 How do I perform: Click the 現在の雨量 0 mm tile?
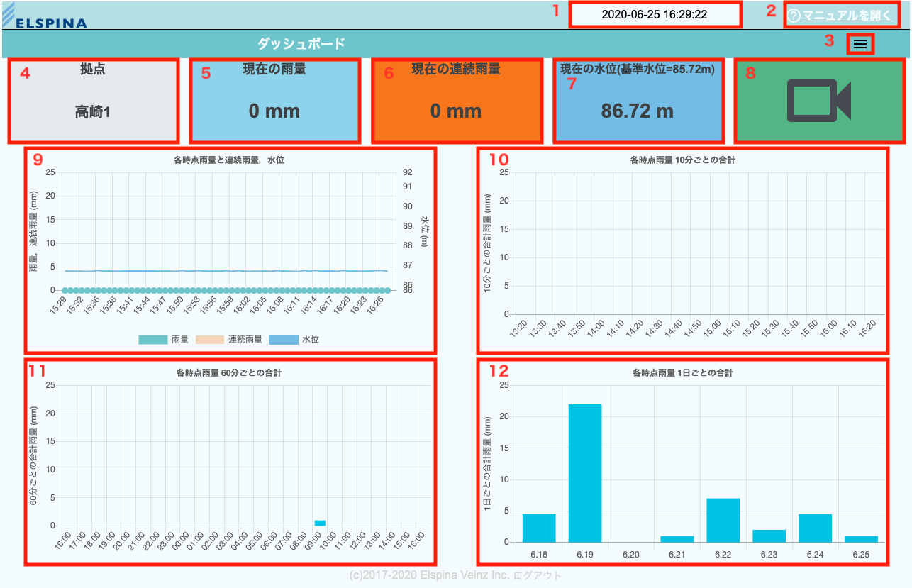click(274, 101)
